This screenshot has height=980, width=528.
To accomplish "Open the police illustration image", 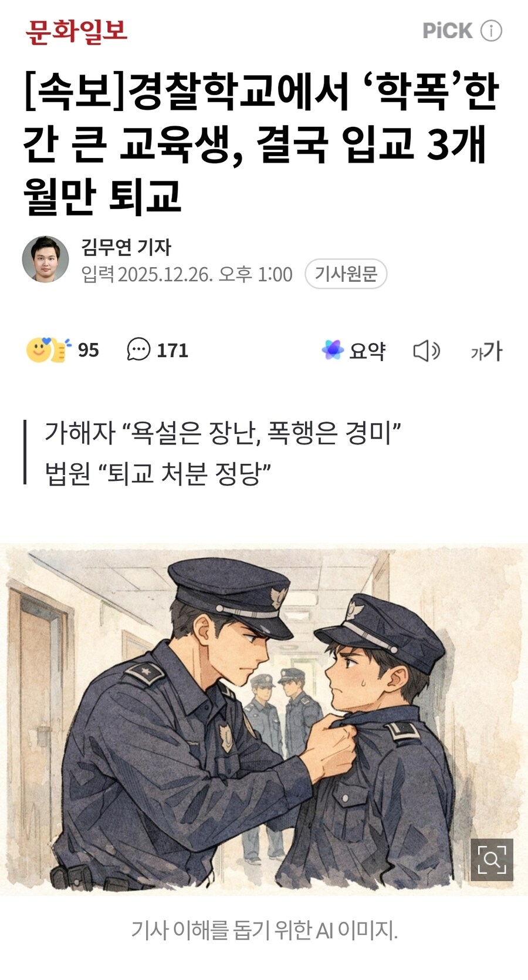I will [264, 719].
